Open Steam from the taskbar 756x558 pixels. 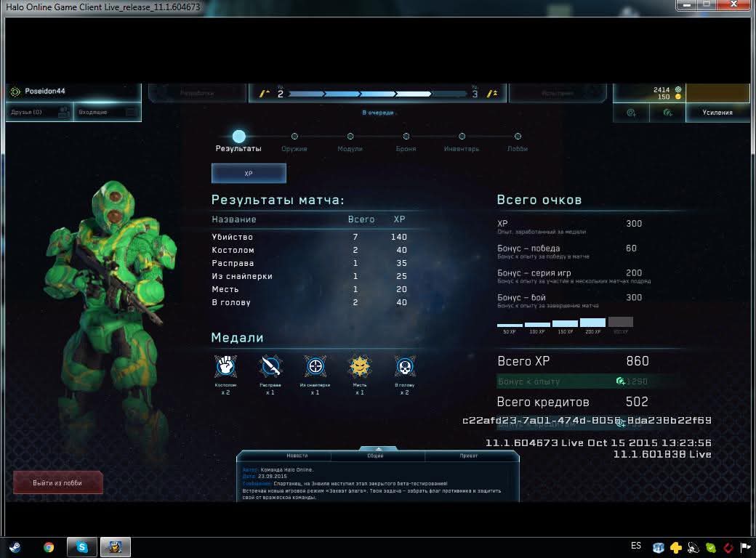(15, 547)
